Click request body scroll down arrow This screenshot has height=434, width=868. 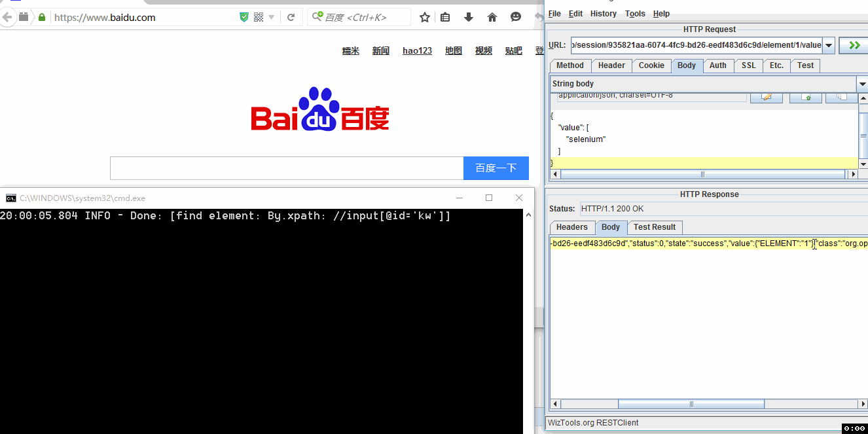[x=863, y=164]
